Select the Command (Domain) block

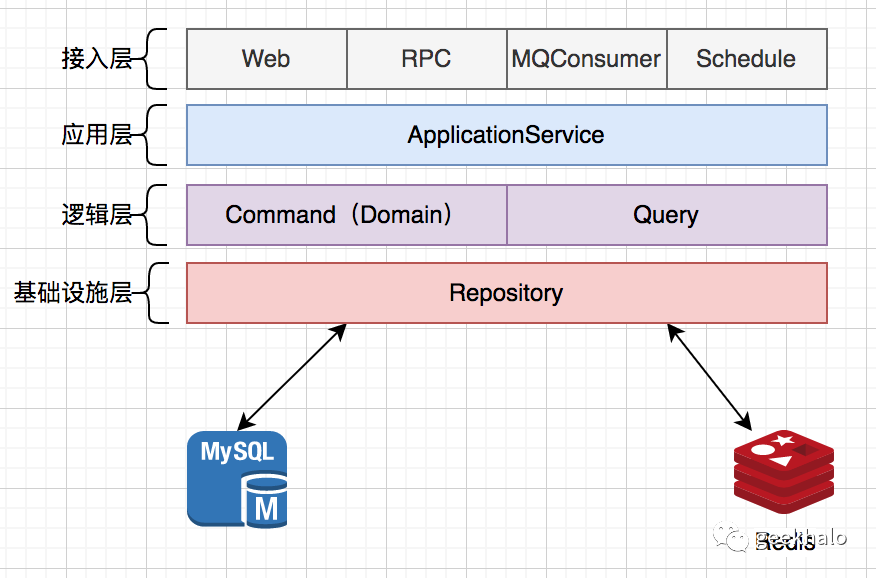click(346, 215)
